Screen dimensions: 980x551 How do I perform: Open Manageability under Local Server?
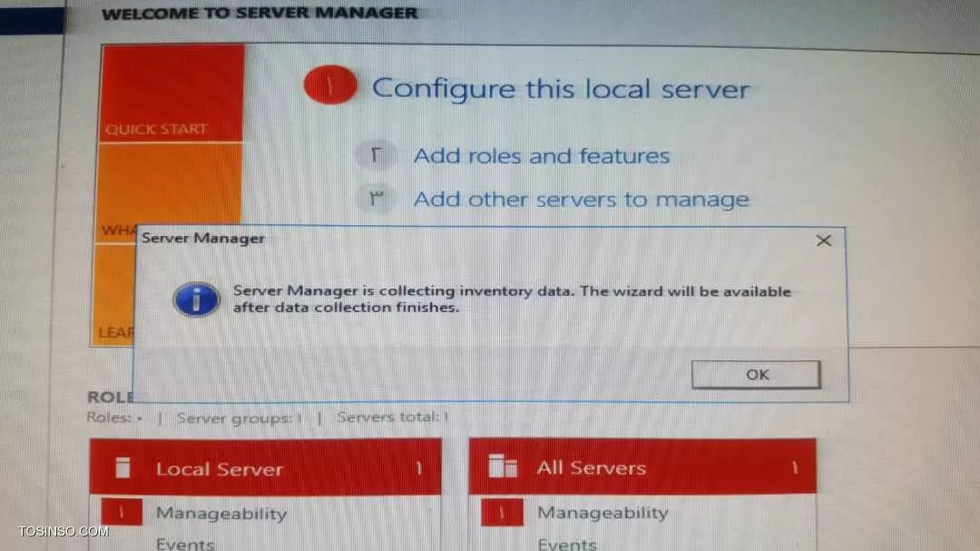(x=221, y=514)
